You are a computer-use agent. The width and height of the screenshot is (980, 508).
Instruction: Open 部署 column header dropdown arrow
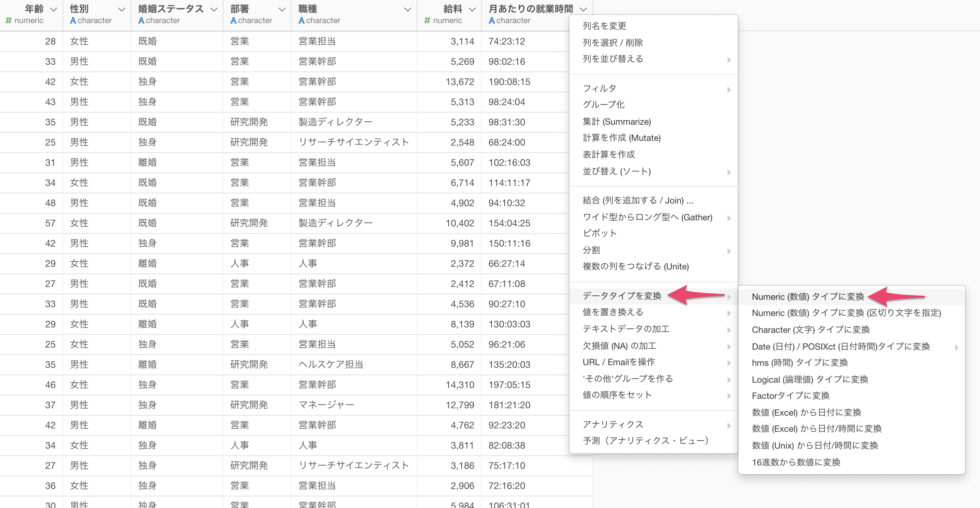[282, 9]
